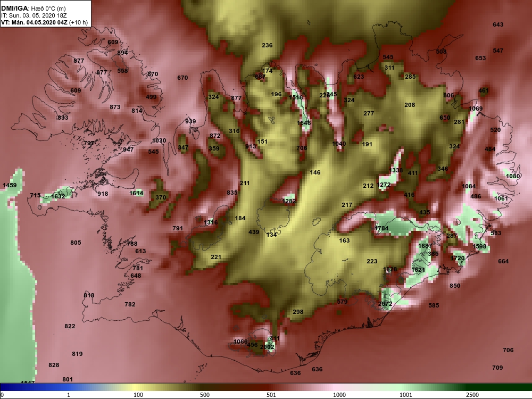This screenshot has width=532, height=399.
Task: Click the 1316 value on the map
Action: pyautogui.click(x=211, y=222)
